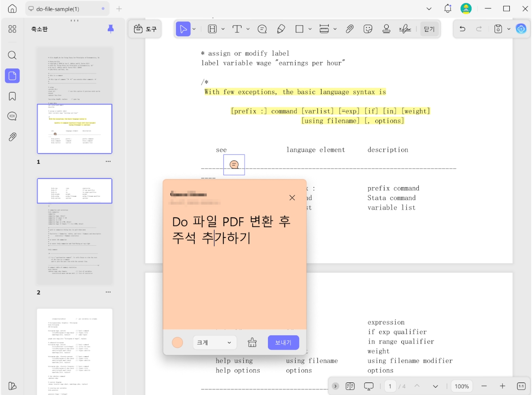Open the save button dropdown arrow
532x395 pixels.
point(510,29)
